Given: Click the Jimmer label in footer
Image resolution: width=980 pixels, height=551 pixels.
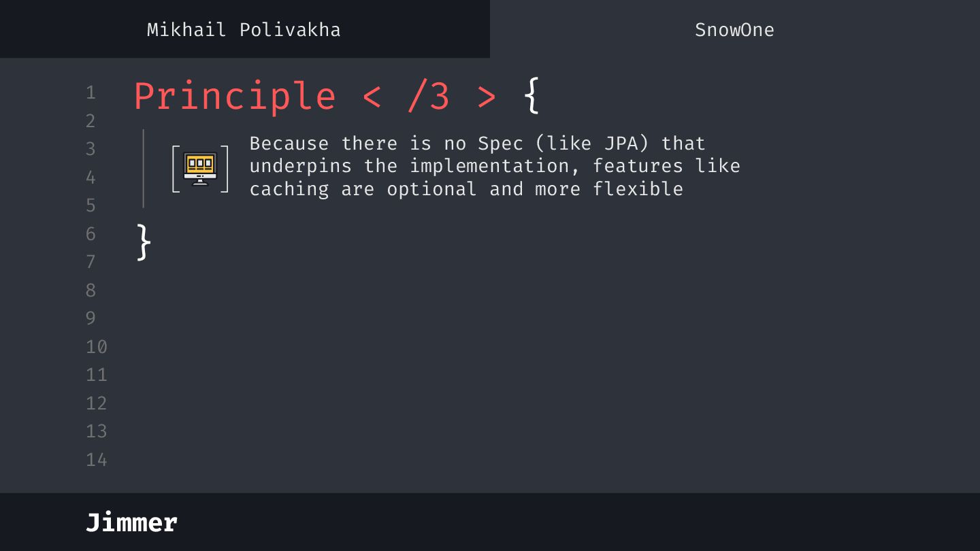Looking at the screenshot, I should click(131, 522).
